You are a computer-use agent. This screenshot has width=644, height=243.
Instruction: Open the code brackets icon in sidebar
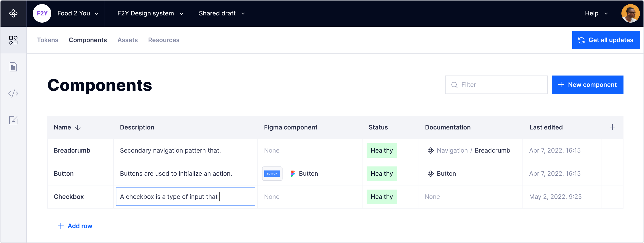pos(13,93)
